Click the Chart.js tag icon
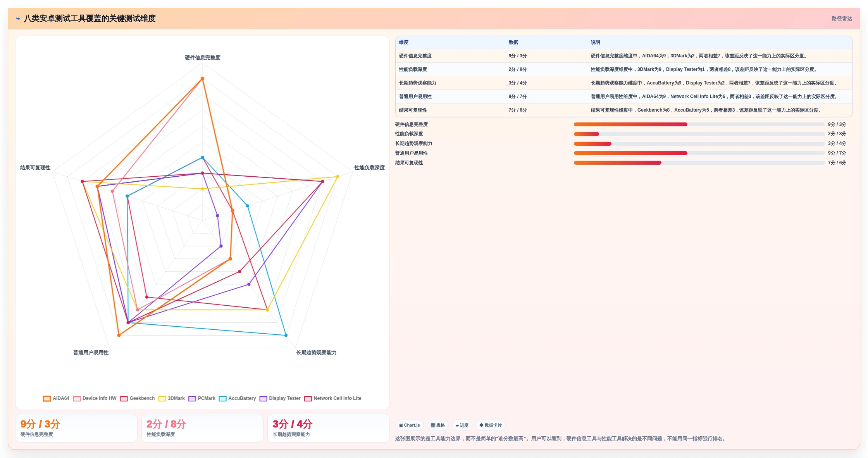Screen dimensions: 868x458 tap(401, 425)
